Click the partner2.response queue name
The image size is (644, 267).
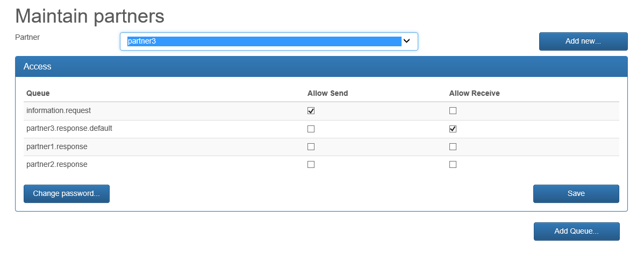point(56,164)
